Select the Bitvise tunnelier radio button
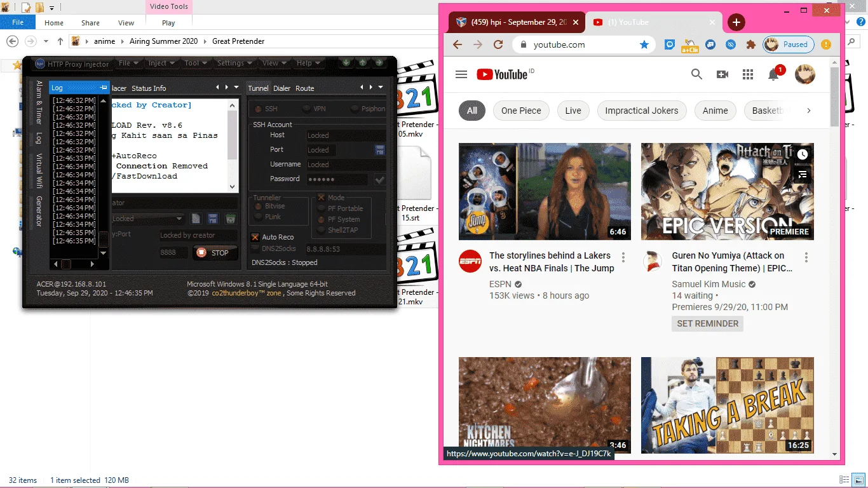 click(x=258, y=207)
